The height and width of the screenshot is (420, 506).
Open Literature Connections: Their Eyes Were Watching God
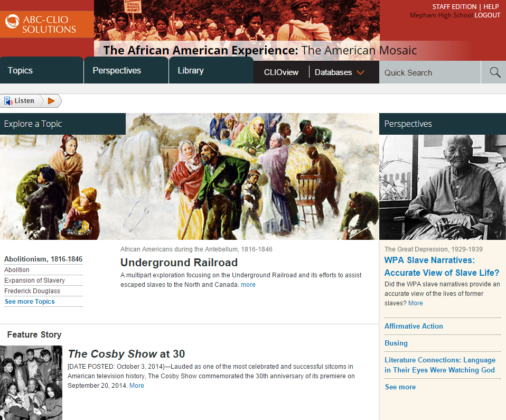point(440,365)
